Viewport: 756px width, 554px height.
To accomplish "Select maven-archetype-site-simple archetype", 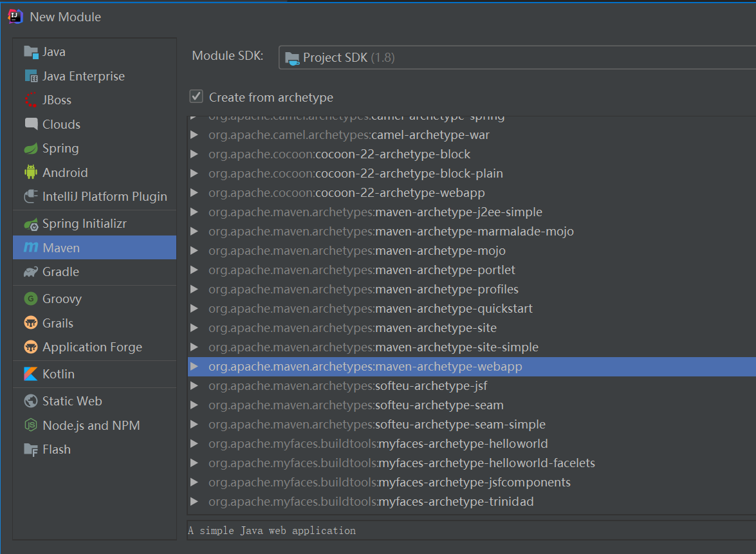I will pos(472,347).
